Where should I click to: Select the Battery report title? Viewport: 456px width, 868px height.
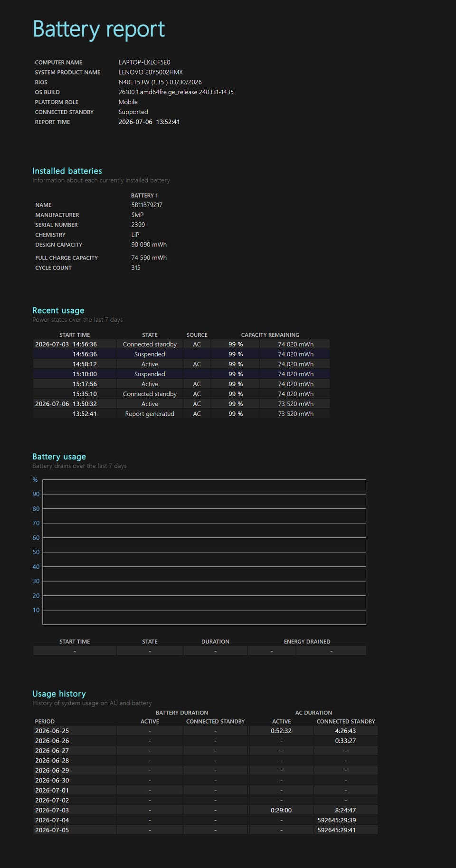99,29
